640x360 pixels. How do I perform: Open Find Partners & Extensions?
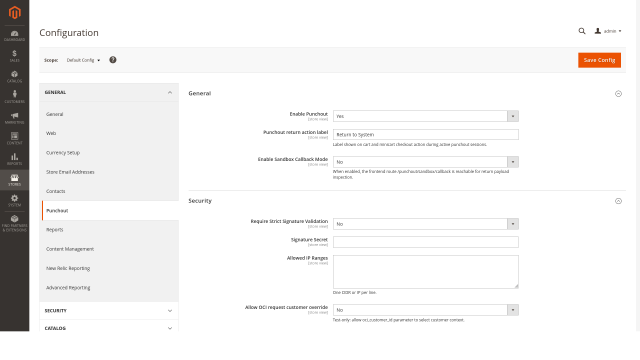14,223
